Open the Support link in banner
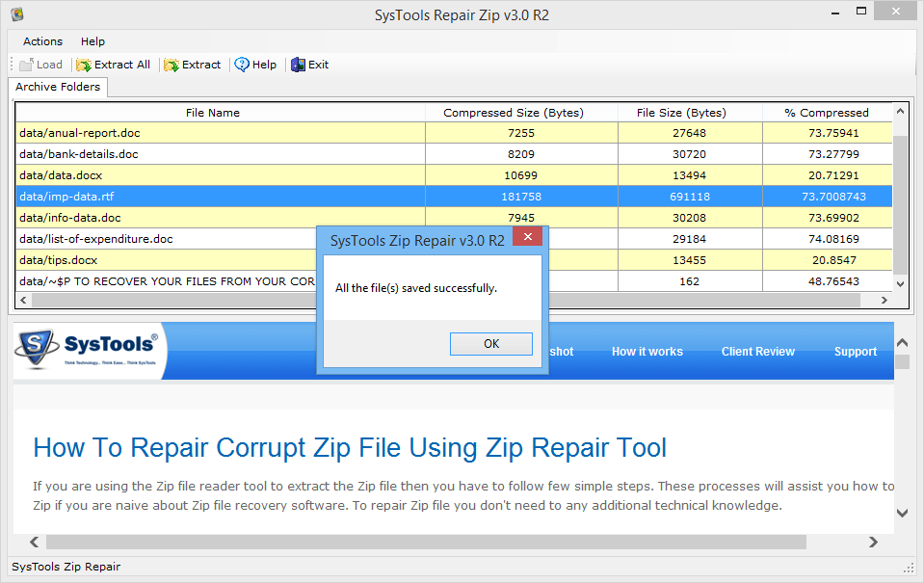Screen dimensions: 924x583 pos(855,352)
